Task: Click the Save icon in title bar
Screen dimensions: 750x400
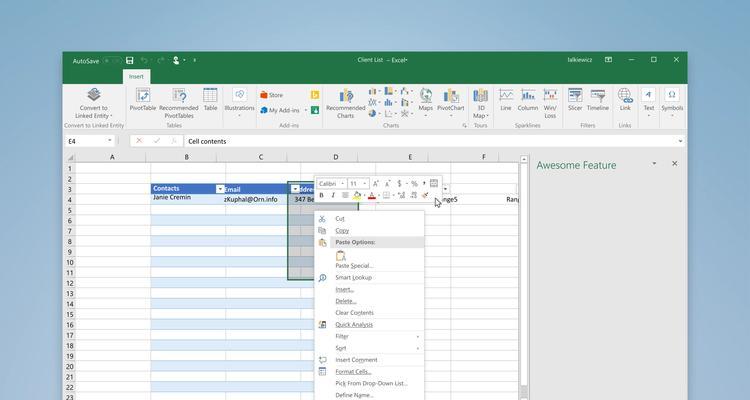Action: pyautogui.click(x=130, y=60)
